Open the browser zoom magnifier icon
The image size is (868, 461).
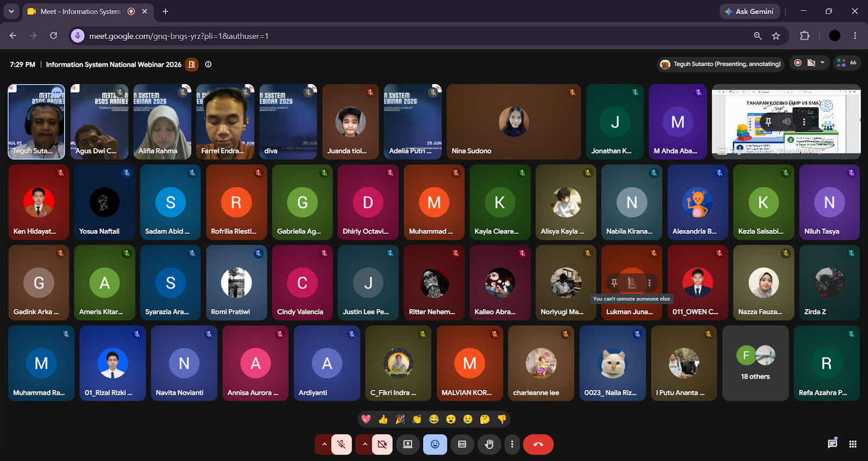[758, 36]
